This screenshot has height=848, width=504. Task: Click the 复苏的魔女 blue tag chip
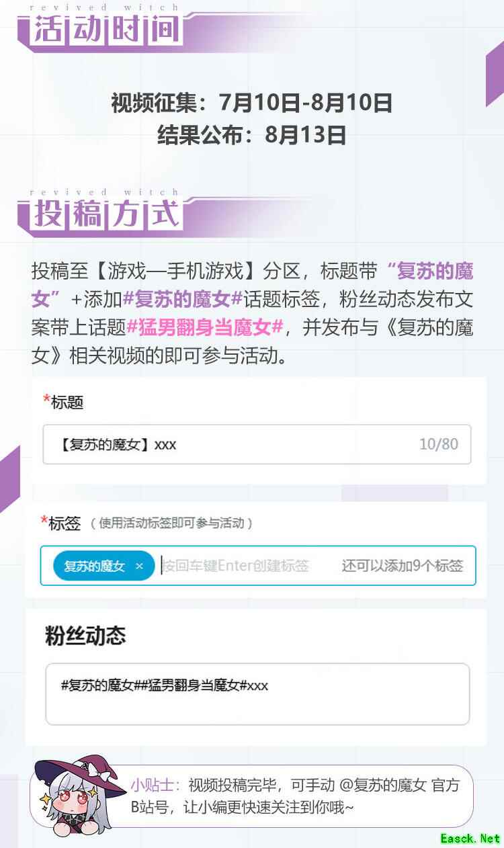tap(104, 566)
